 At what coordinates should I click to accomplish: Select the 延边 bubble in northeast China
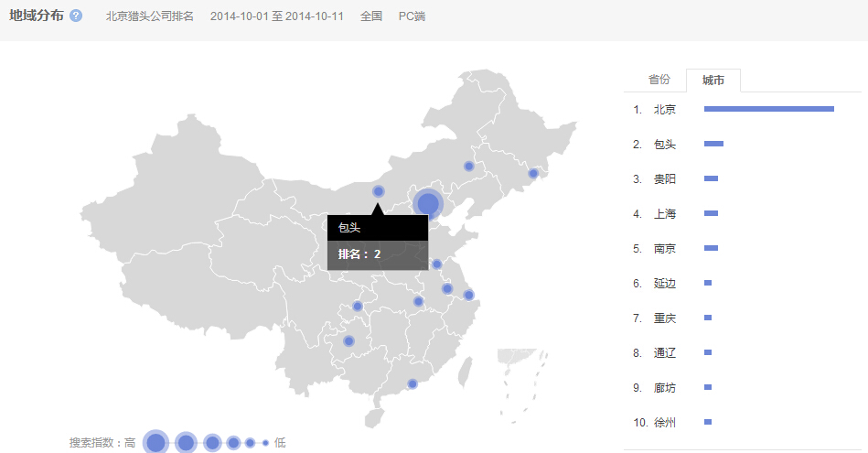(x=533, y=173)
